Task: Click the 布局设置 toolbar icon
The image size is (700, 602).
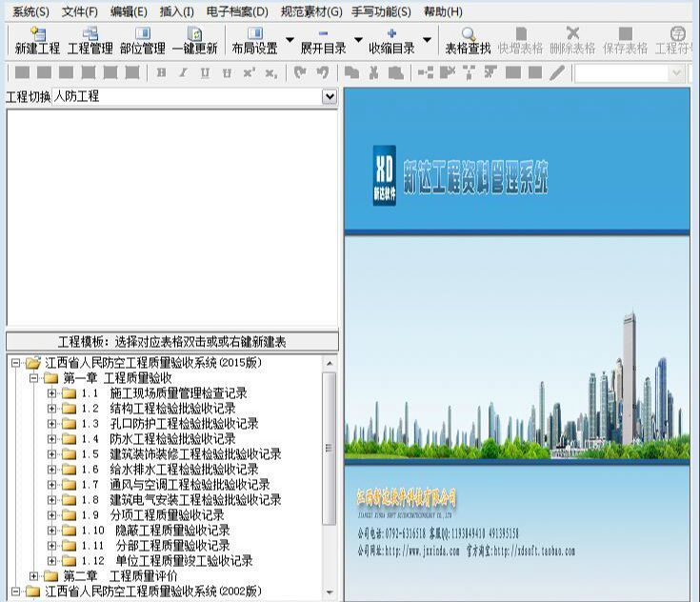Action: 254,40
